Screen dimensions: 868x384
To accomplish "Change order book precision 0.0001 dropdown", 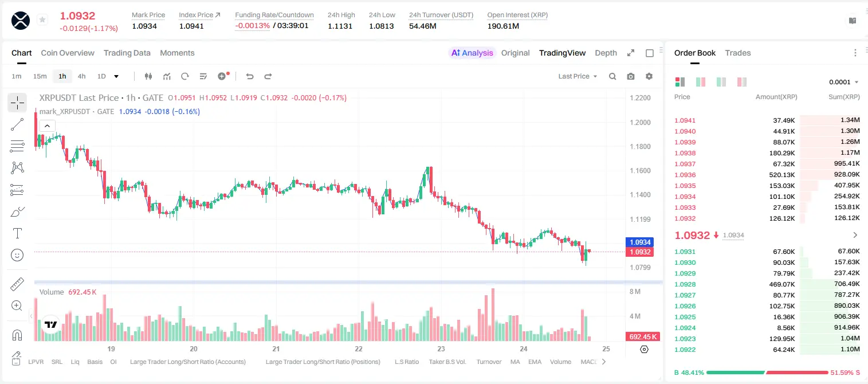I will [x=843, y=82].
